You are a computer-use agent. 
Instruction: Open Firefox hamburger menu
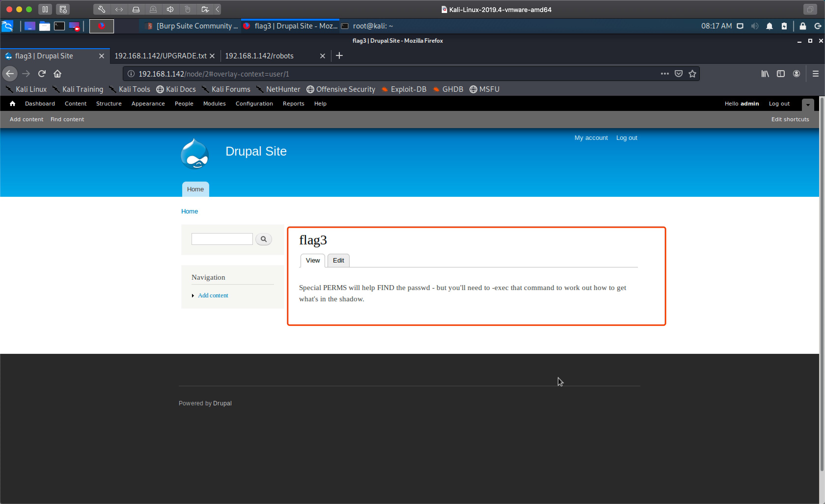click(x=815, y=74)
